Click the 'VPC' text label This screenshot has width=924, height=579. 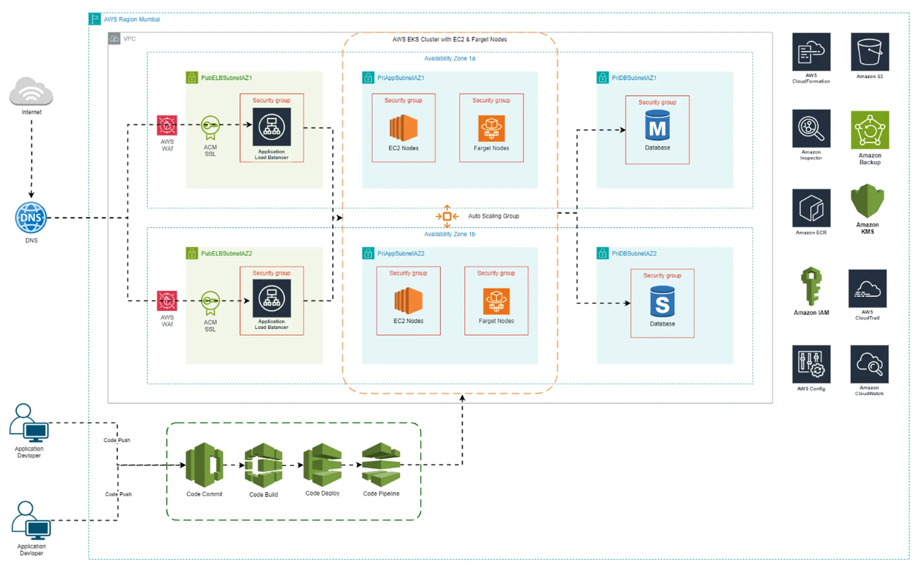coord(129,39)
